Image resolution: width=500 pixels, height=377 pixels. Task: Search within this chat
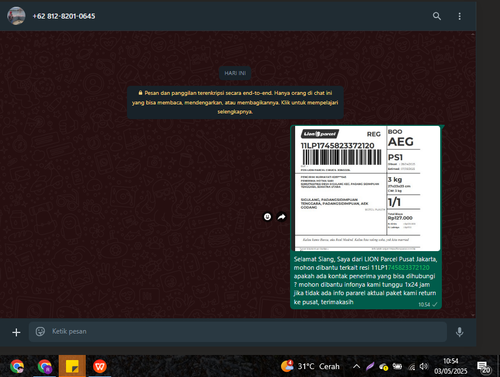(437, 16)
